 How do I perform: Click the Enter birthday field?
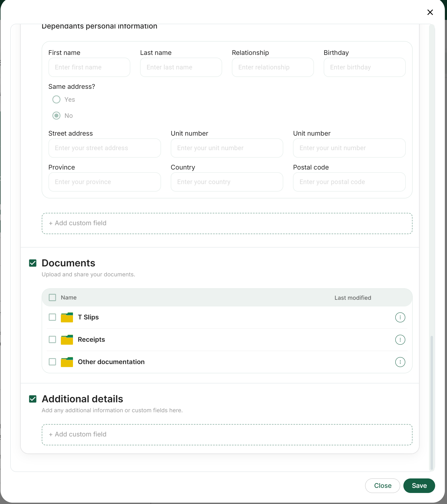(x=364, y=67)
